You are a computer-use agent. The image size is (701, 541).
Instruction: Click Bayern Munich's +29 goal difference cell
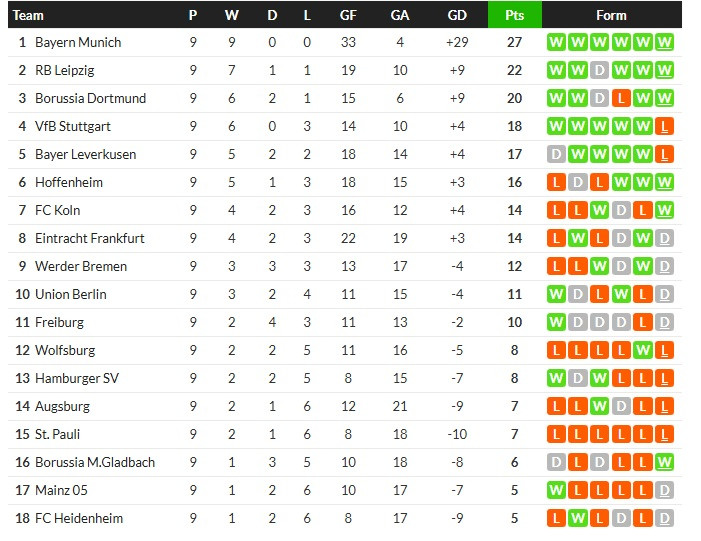457,42
